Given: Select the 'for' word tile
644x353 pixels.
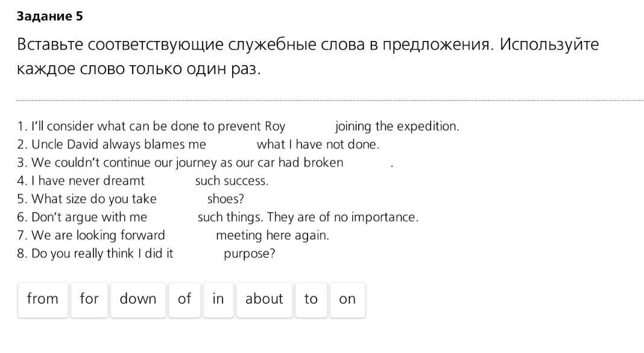Looking at the screenshot, I should click(89, 299).
